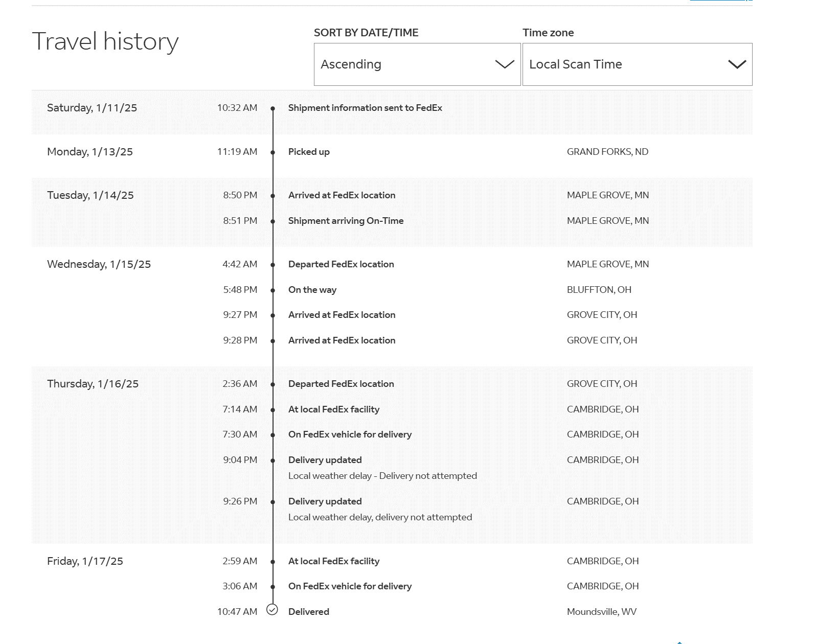Select the Saturday, 1/11/25 date label

click(92, 108)
